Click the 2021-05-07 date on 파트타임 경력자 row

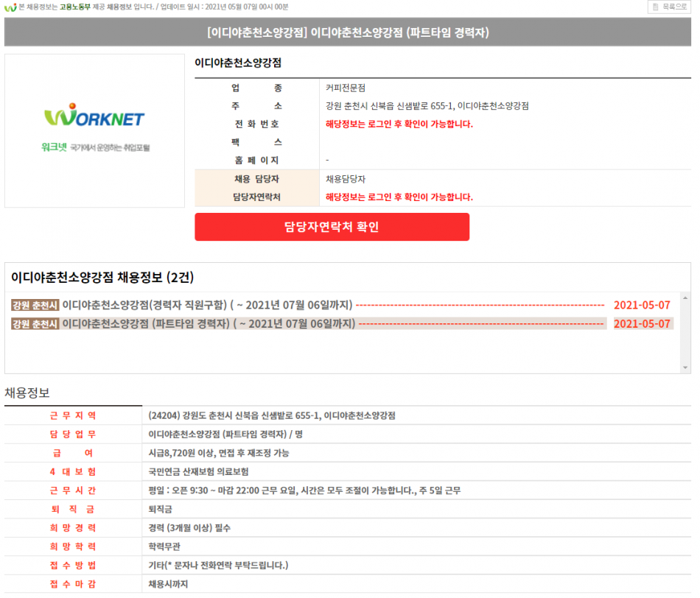tap(642, 324)
